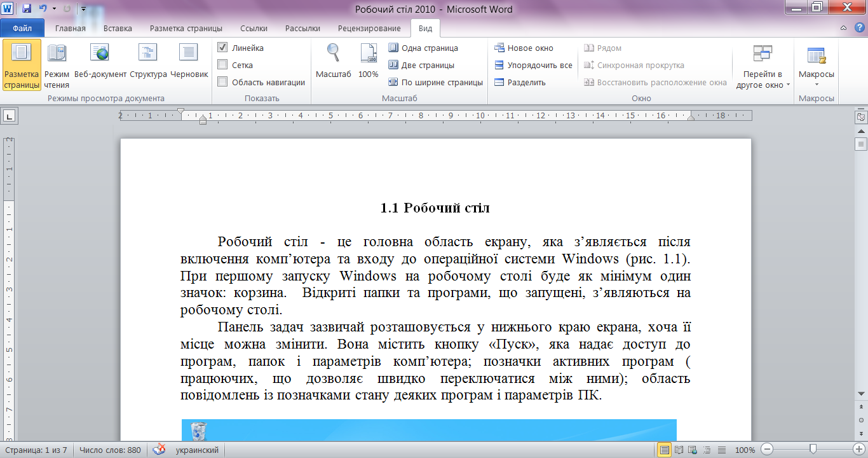Switch to the Разметка страницы ribbon tab
The image size is (868, 458).
pos(186,28)
